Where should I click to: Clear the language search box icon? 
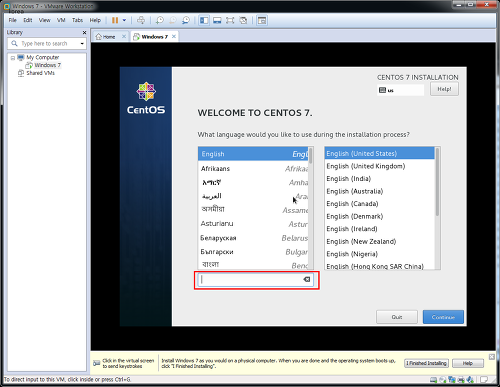tap(307, 279)
